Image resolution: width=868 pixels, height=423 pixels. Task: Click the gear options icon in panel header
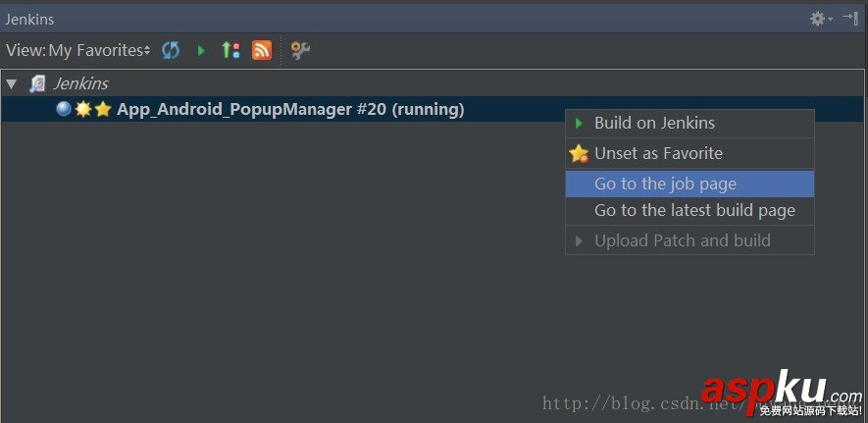(818, 19)
